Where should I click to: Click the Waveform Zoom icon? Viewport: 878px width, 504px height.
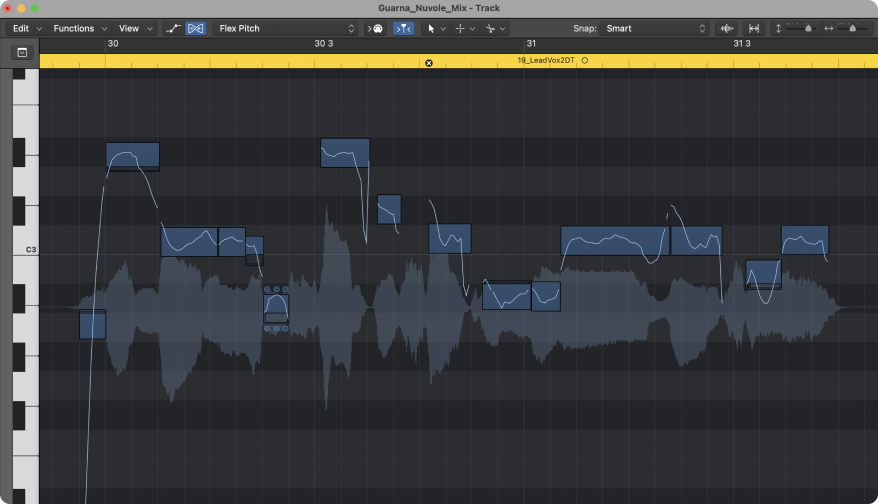click(727, 29)
